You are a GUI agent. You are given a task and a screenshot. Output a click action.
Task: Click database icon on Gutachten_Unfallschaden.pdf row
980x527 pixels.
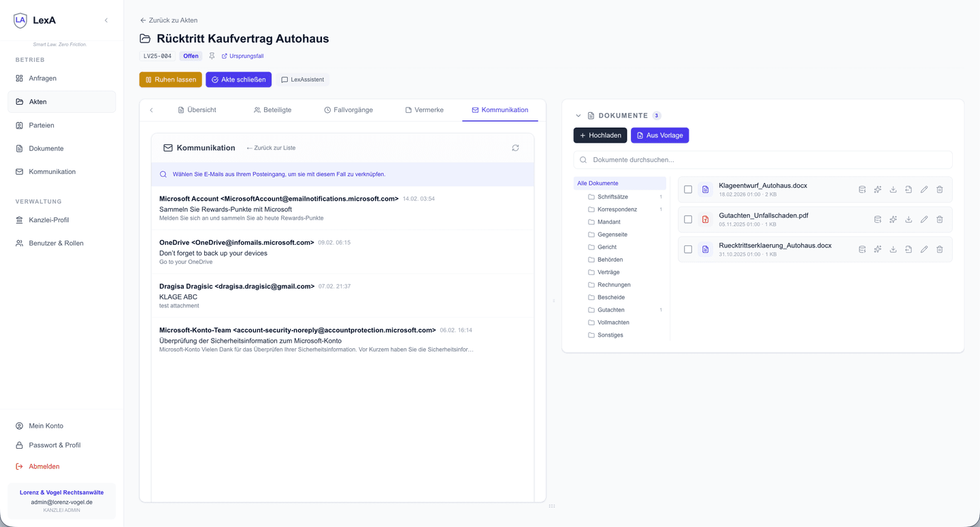(877, 220)
